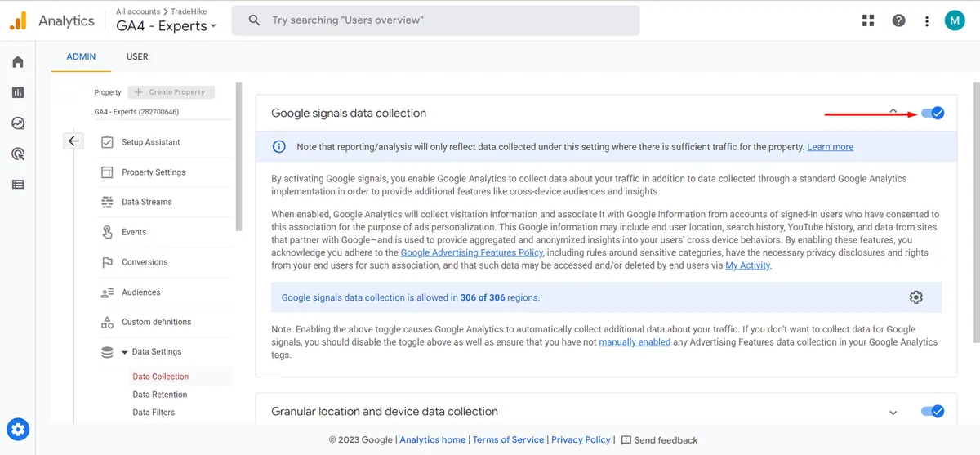Click the Events touch icon
Screen dimensions: 980x455
107,232
